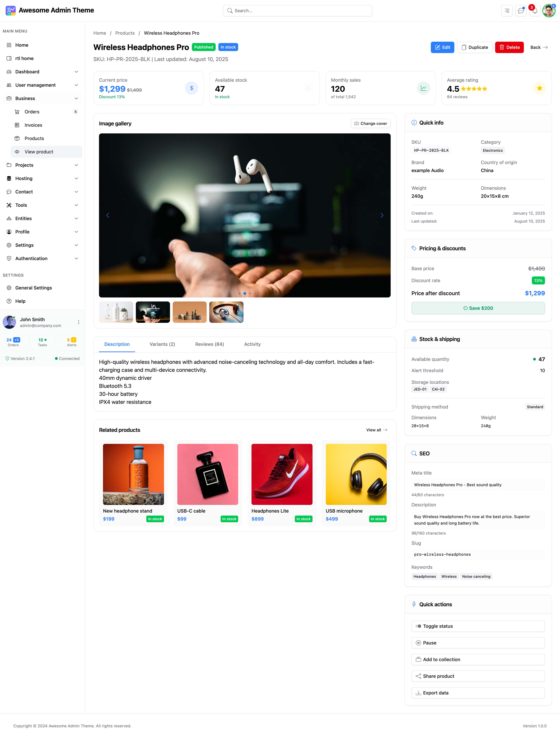Click the Orders cart icon in sidebar
Viewport: 560px width, 738px height.
tap(17, 112)
